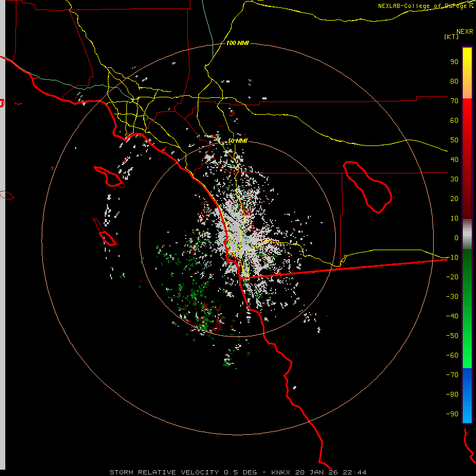This screenshot has width=476, height=476.
Task: Click the "KNKX" station identifier
Action: tap(280, 472)
